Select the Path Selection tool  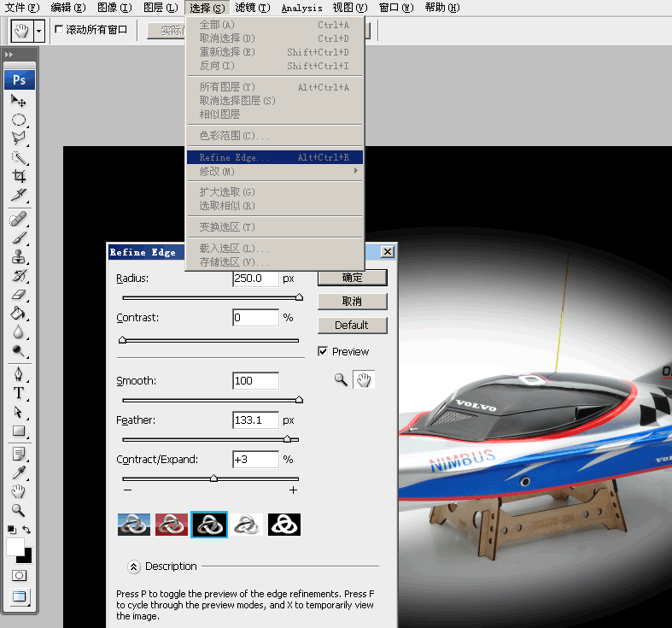click(x=18, y=412)
